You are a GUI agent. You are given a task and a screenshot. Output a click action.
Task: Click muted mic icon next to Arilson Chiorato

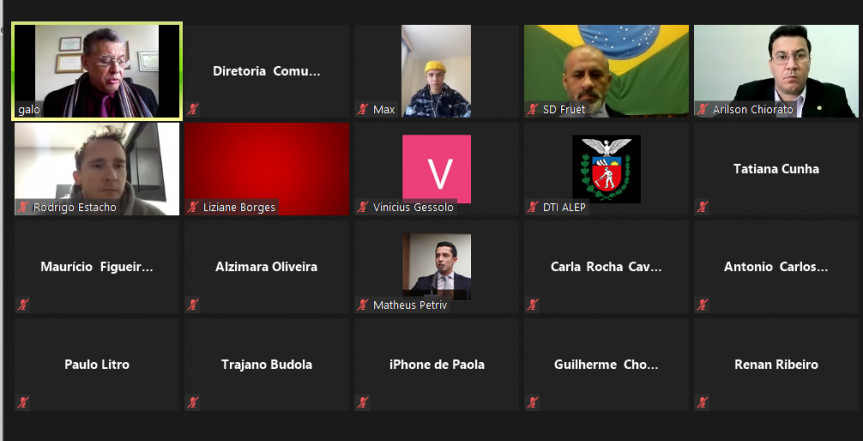click(x=702, y=109)
